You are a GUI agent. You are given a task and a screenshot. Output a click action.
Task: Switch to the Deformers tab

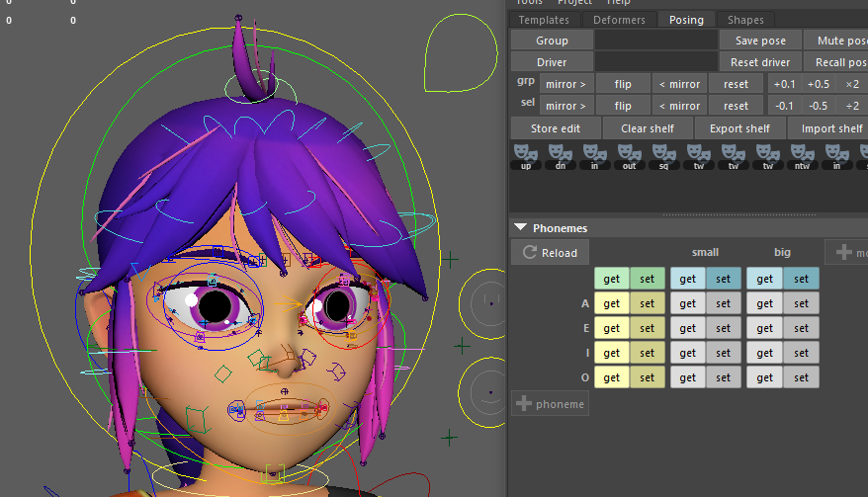tap(619, 20)
